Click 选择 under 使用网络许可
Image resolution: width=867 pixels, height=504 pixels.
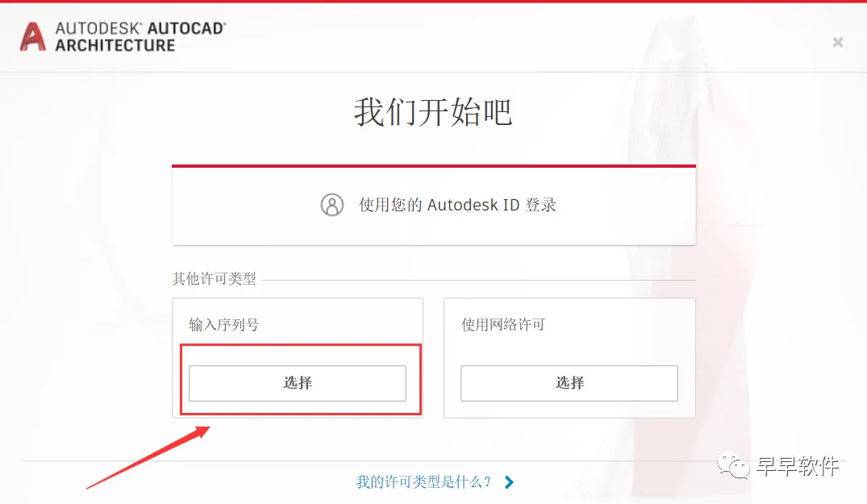pyautogui.click(x=569, y=383)
